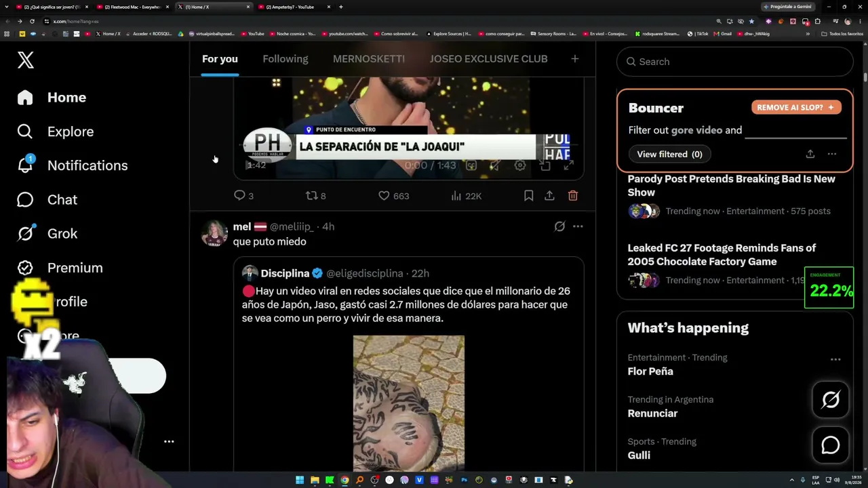Screen dimensions: 868x488
Task: Open the JOSEO EXCLUSIVE CLUB tab
Action: point(488,59)
